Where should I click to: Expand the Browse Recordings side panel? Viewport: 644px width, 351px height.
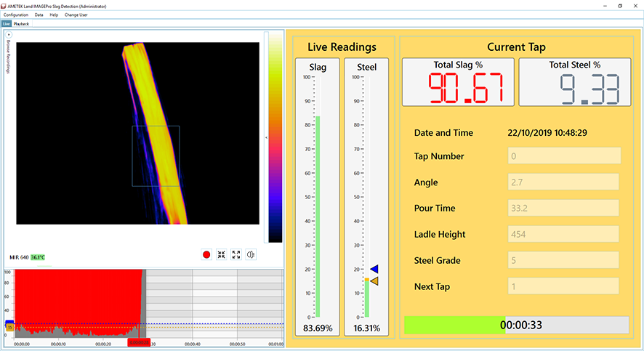tap(9, 35)
